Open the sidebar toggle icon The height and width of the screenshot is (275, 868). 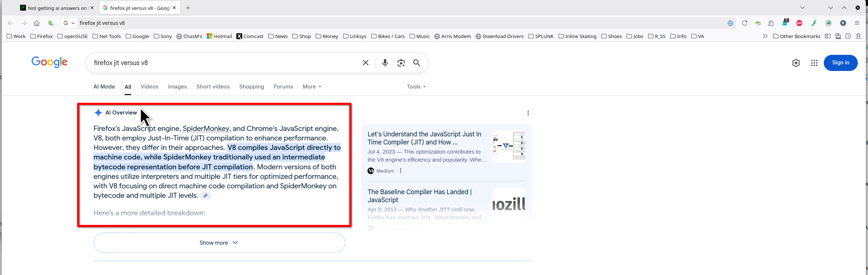tap(828, 36)
